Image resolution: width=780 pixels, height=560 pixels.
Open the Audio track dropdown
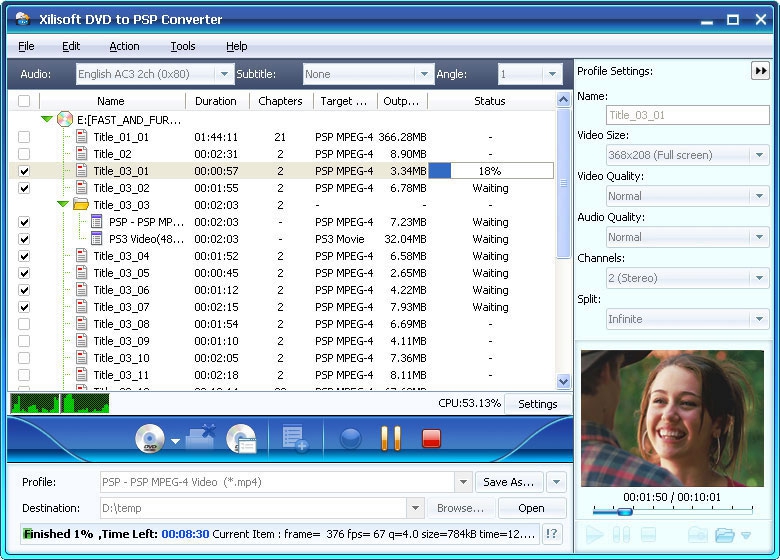[x=225, y=74]
